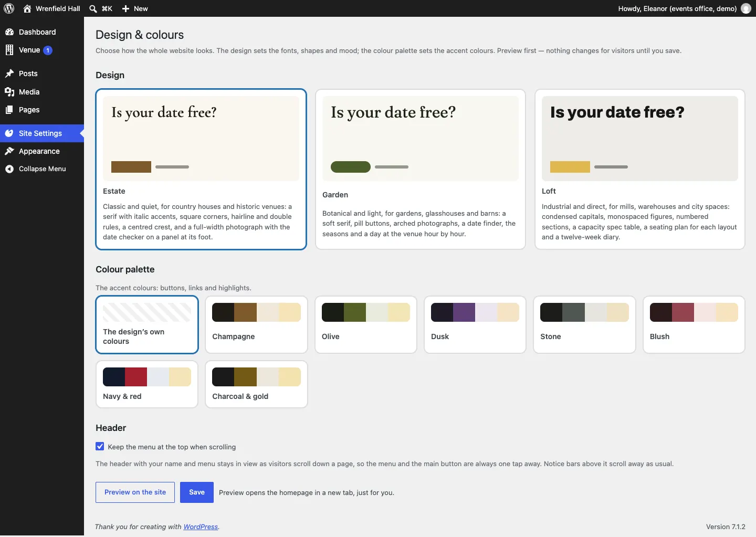Uncheck 'Keep the menu at the top when scrolling'

(100, 447)
